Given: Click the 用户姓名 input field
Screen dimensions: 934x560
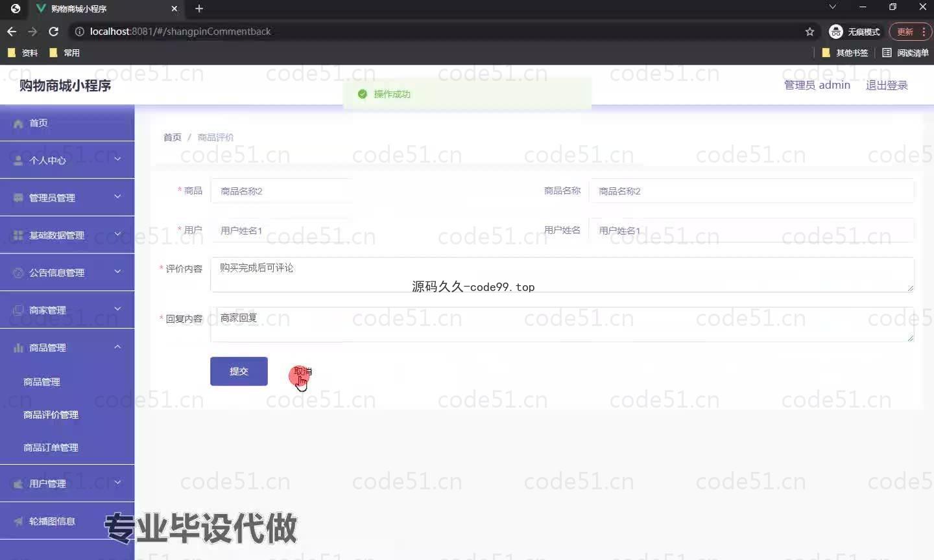Looking at the screenshot, I should pyautogui.click(x=751, y=230).
